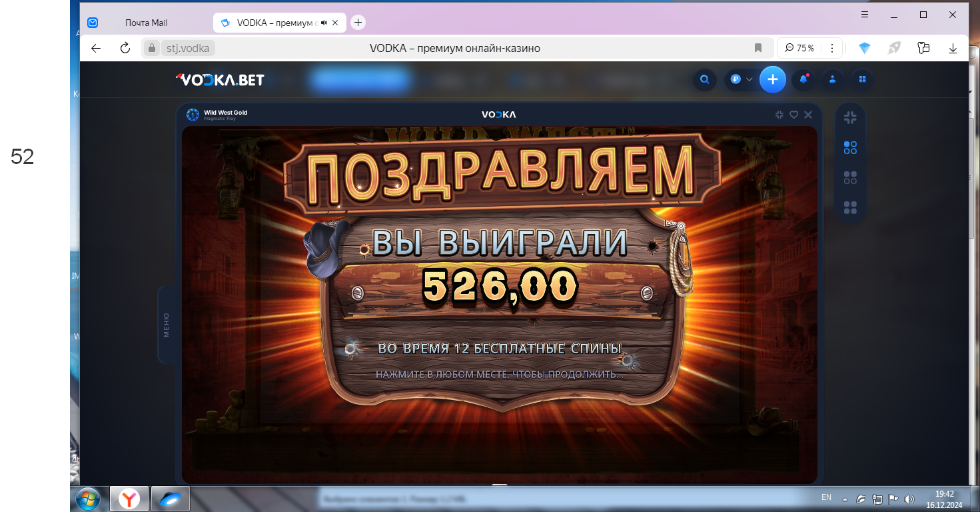Click the blue diamond extension icon
The height and width of the screenshot is (512, 980).
pyautogui.click(x=865, y=48)
